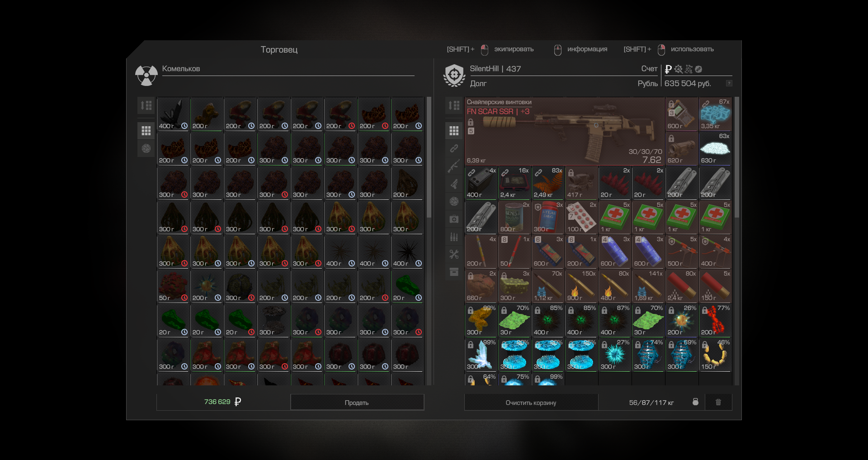
Task: Click the trader list scrollbar
Action: 429,157
